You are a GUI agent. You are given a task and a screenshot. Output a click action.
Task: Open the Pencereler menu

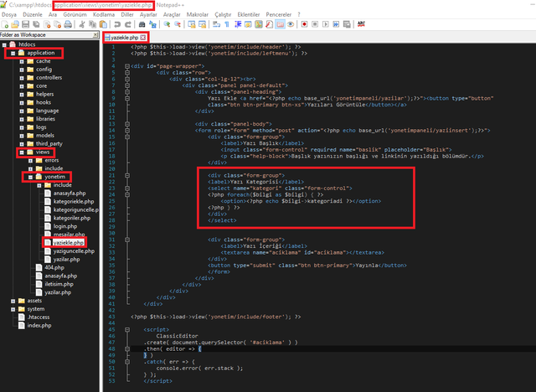[279, 15]
